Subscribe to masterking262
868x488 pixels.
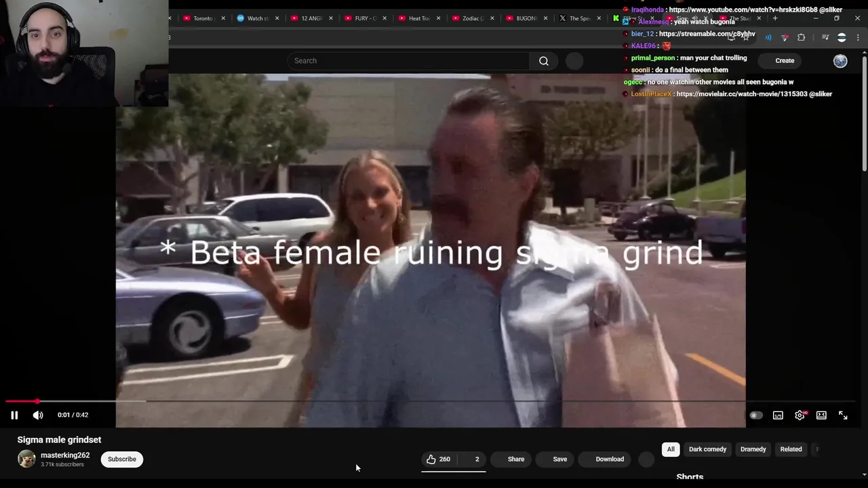[x=122, y=459]
